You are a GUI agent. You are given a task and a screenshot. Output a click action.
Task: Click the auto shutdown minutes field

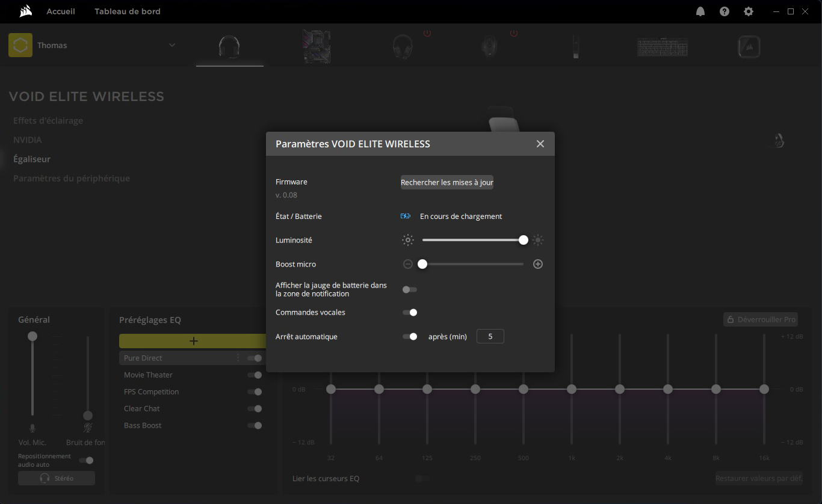[x=490, y=336]
